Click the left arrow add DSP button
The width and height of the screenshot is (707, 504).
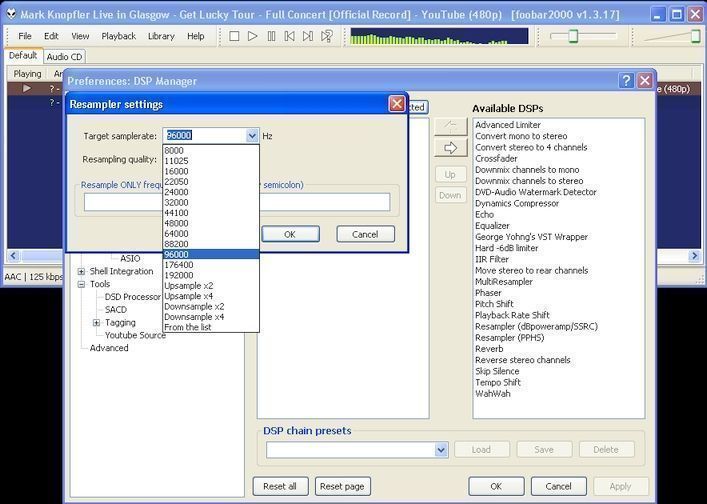point(450,127)
